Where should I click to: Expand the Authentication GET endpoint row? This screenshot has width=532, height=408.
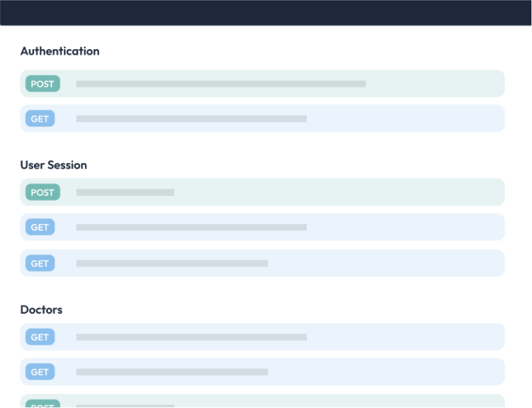277,118
